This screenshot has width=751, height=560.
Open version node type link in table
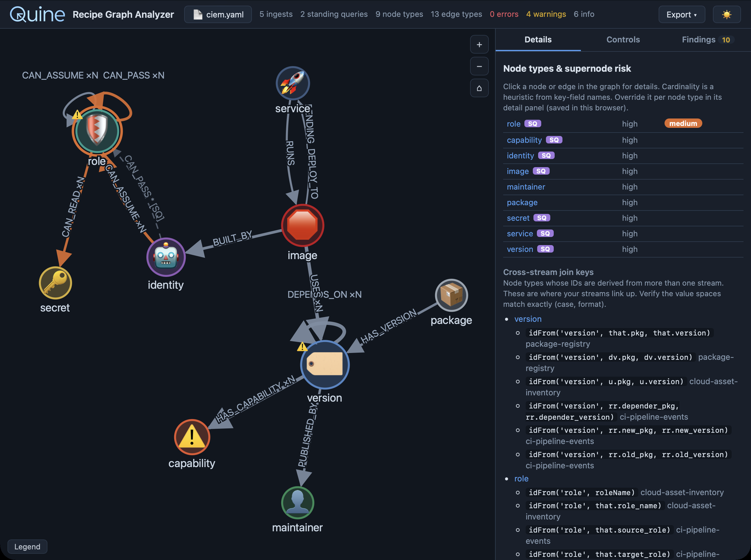coord(520,249)
